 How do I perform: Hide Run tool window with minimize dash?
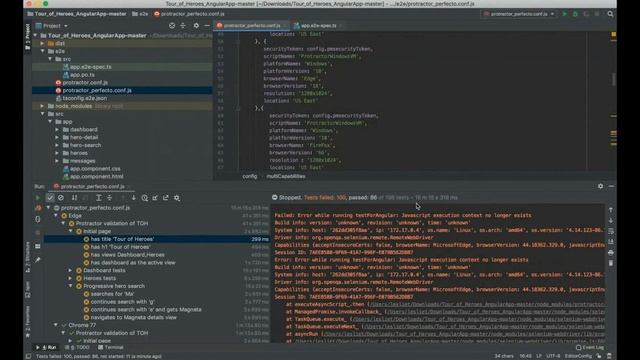click(x=611, y=186)
